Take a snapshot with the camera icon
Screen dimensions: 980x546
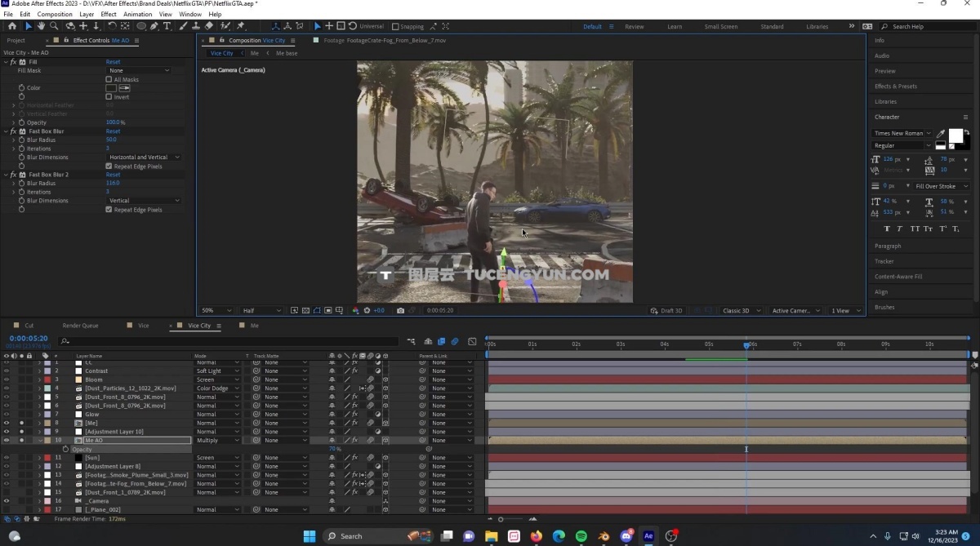(400, 311)
